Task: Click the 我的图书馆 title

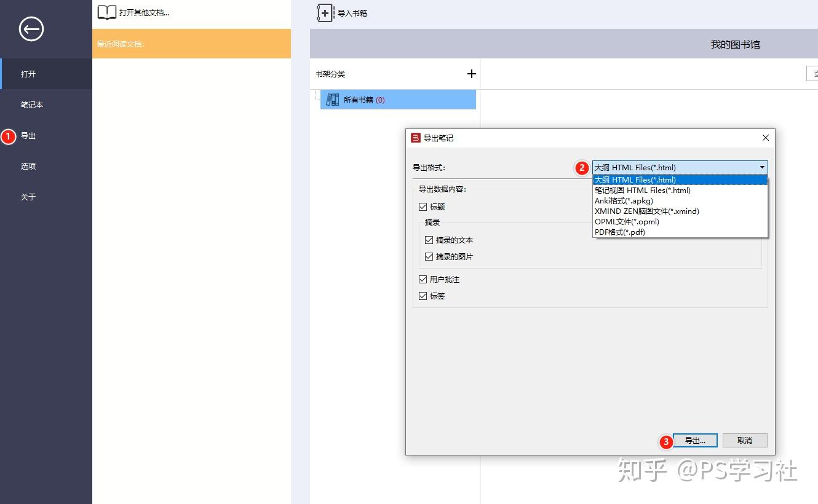Action: [736, 44]
